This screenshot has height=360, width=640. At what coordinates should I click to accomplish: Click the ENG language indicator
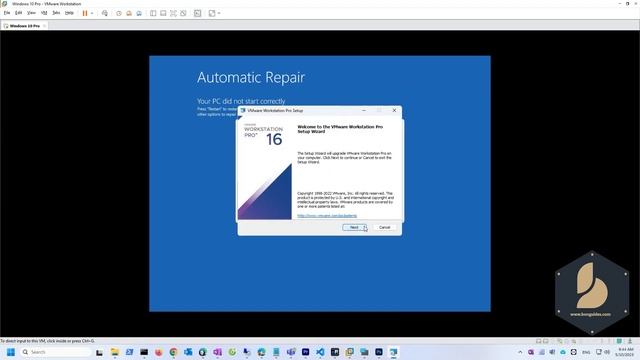pos(586,352)
